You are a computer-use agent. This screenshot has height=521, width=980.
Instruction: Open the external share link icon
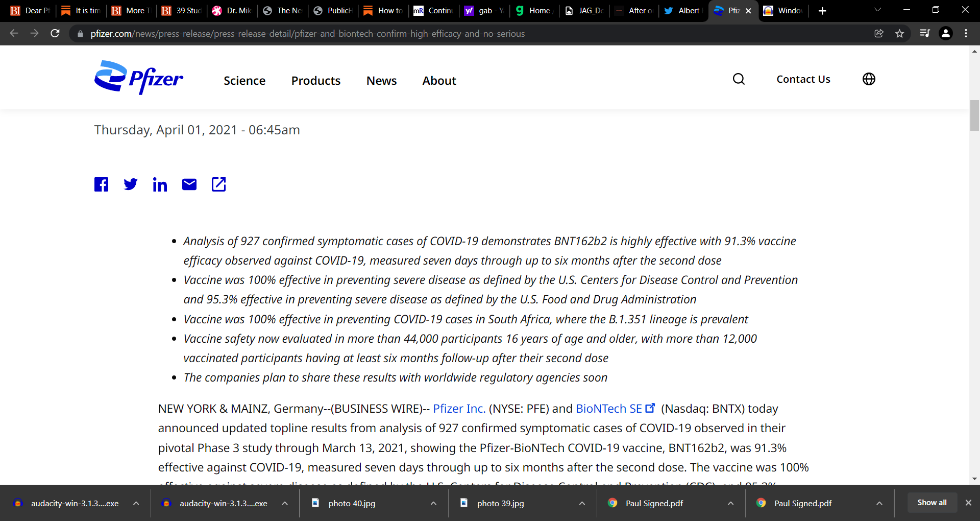click(218, 184)
